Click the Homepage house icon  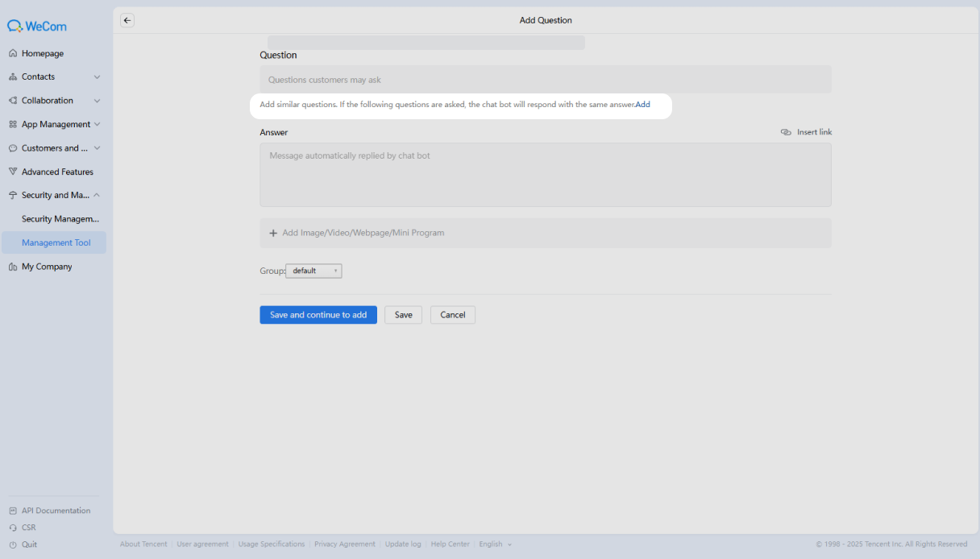click(13, 53)
